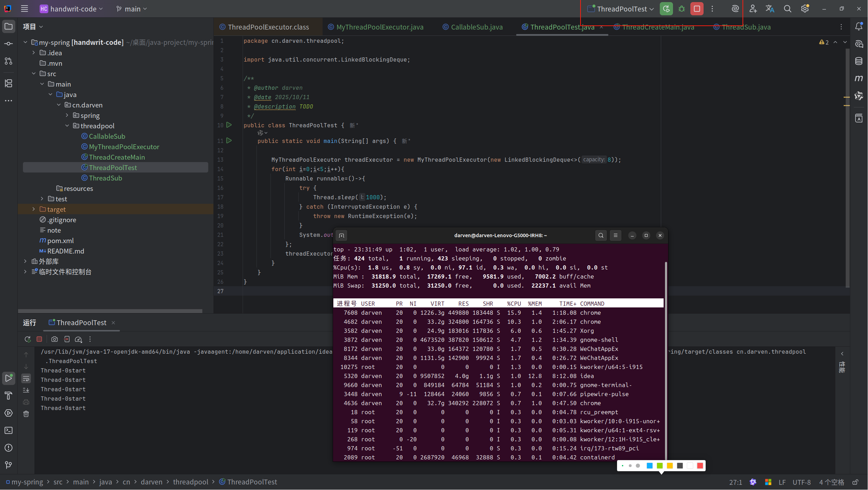Open the Maven tool window
Image resolution: width=868 pixels, height=490 pixels.
click(859, 79)
